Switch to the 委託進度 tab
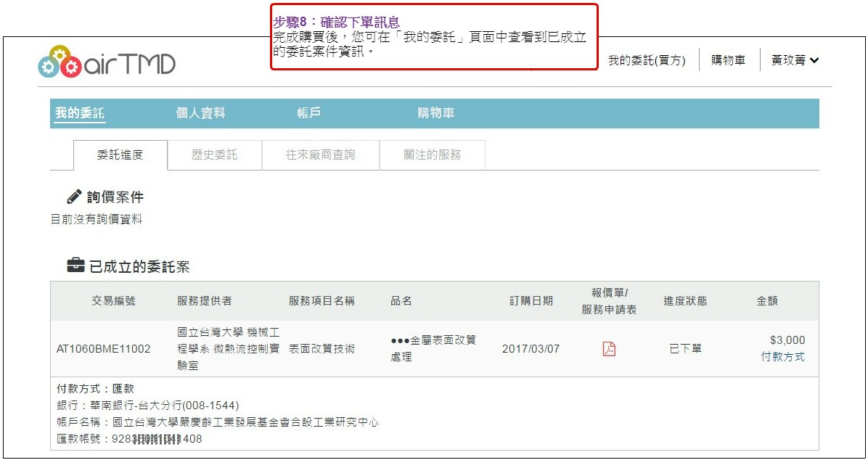The height and width of the screenshot is (460, 868). click(x=120, y=155)
